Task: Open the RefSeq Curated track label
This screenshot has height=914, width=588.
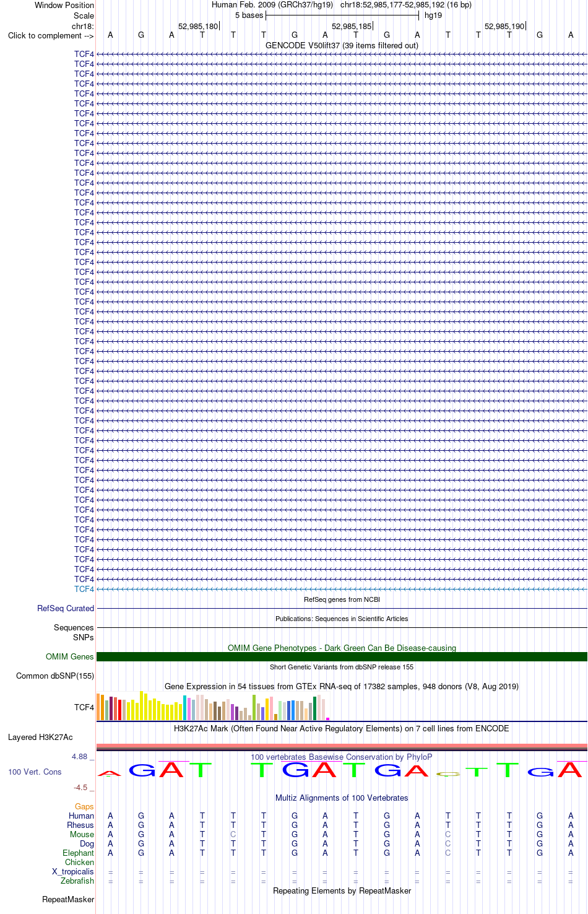Action: tap(66, 608)
